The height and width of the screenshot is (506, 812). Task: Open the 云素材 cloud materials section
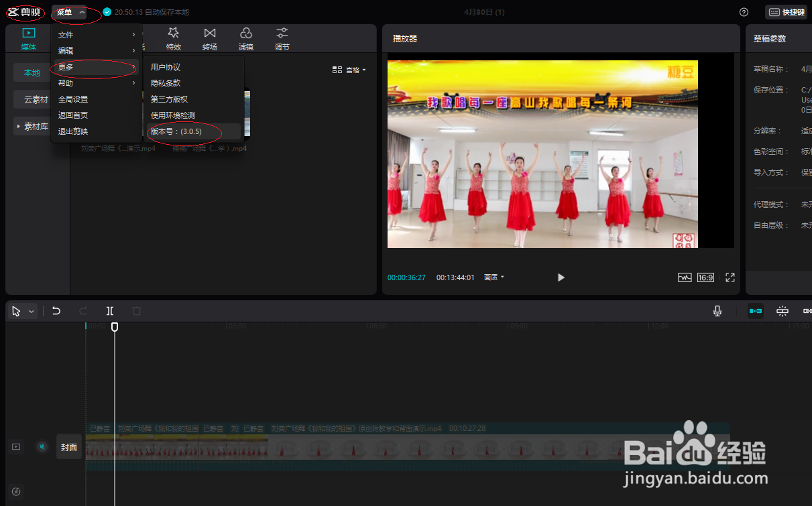[36, 99]
